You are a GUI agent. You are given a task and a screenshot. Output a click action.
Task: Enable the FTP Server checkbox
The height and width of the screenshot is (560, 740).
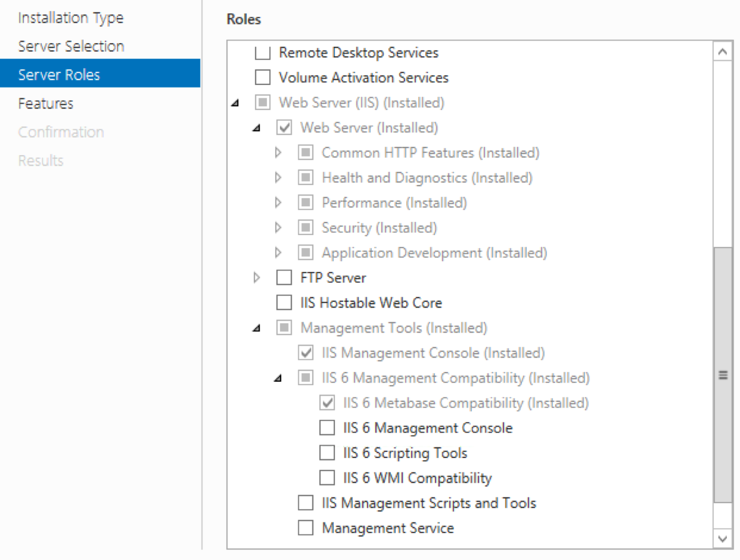click(x=284, y=277)
